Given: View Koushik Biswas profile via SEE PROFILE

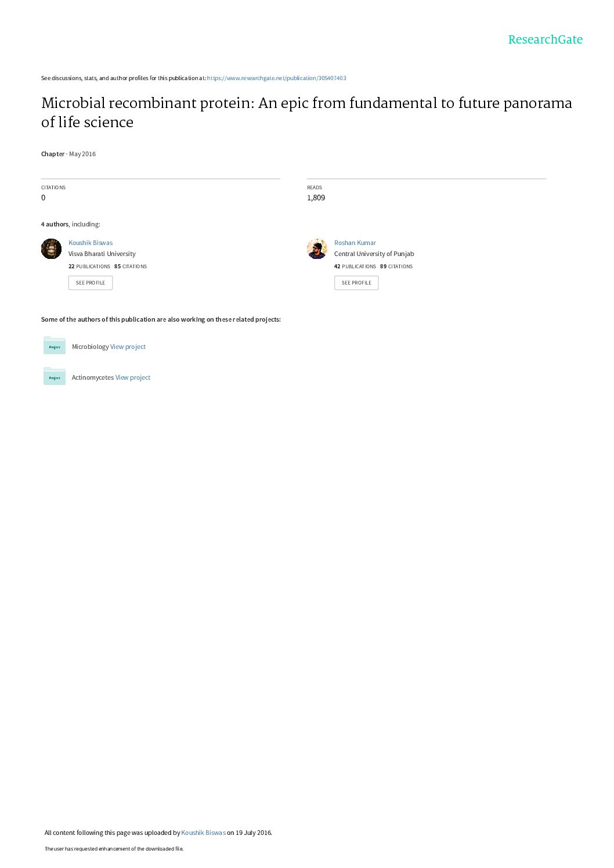Looking at the screenshot, I should coord(91,283).
